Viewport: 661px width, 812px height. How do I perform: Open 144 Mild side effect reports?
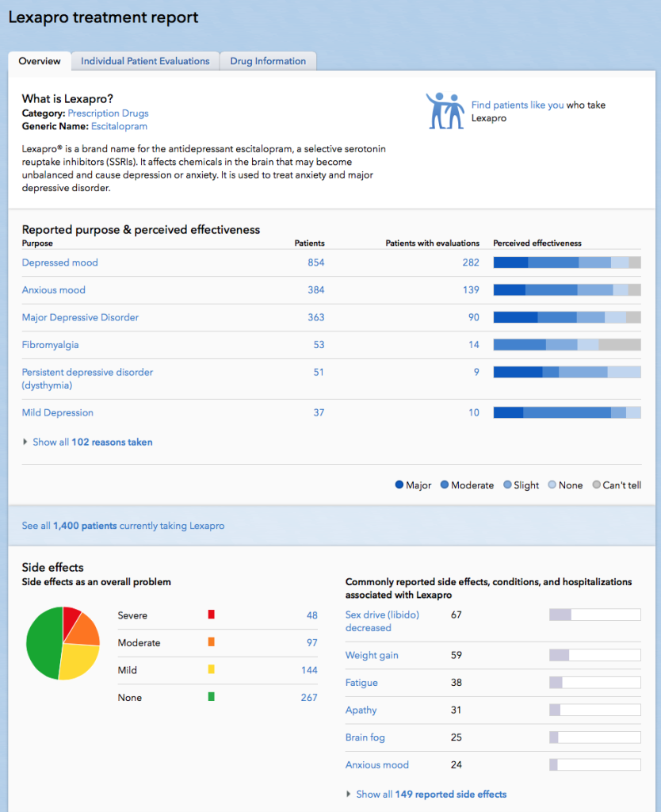(309, 670)
